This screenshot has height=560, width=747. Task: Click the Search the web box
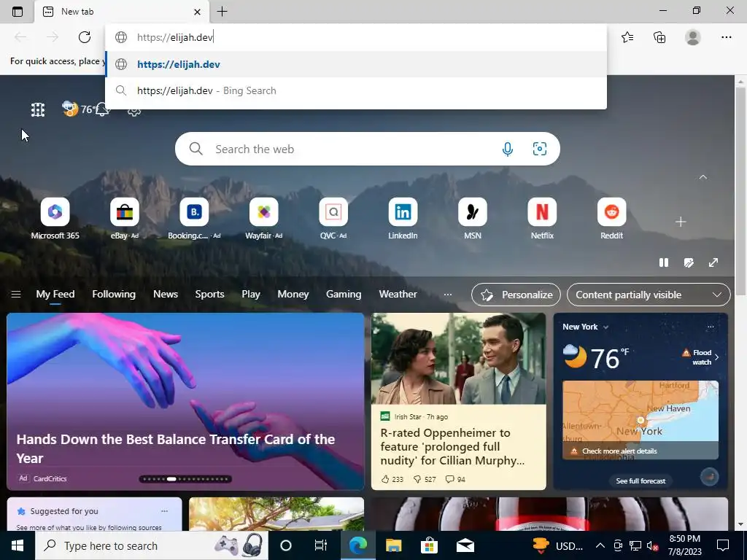tap(367, 149)
